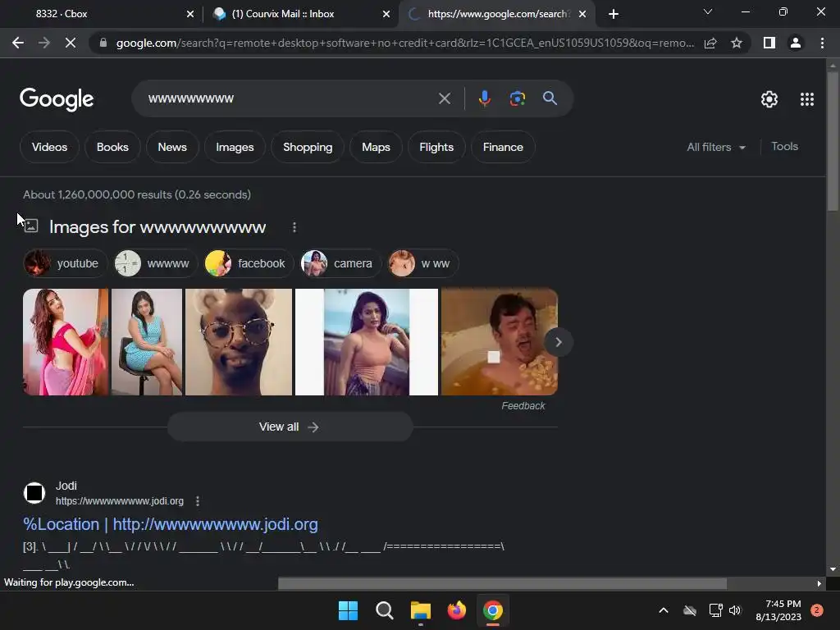Click the vertical page scrollbar
Screen dimensions: 840x630
pos(833,141)
